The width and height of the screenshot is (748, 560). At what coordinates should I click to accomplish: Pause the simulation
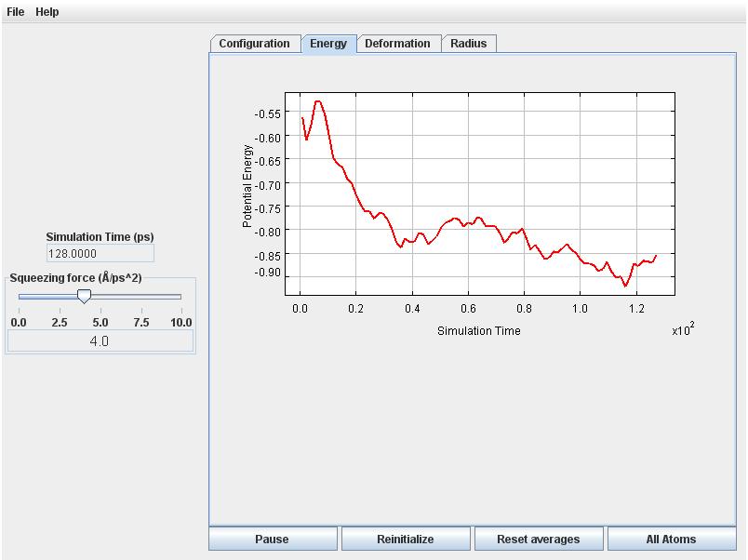coord(272,539)
